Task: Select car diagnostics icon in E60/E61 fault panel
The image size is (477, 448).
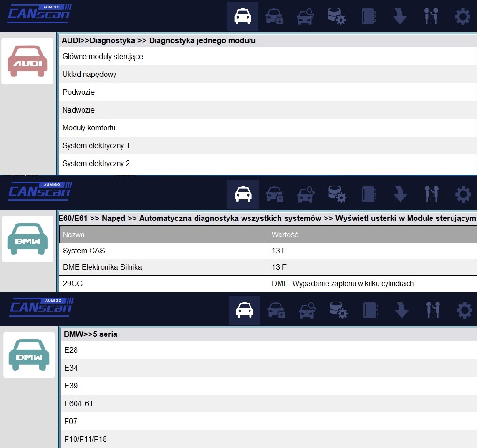Action: point(243,194)
